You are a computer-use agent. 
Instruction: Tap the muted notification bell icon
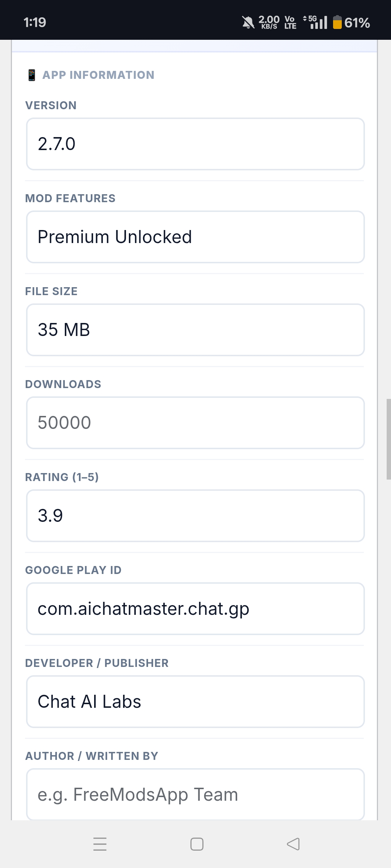point(248,23)
